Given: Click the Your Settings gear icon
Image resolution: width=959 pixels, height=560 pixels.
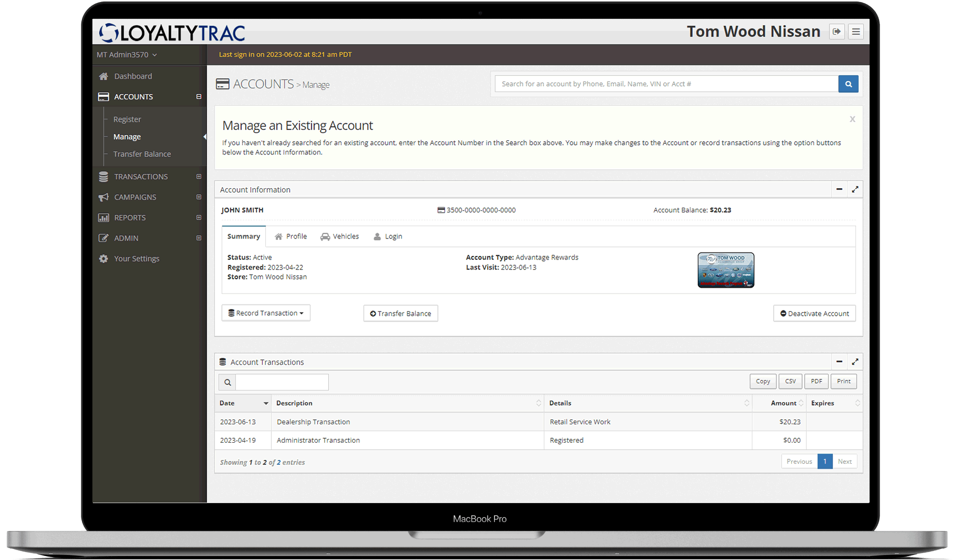Looking at the screenshot, I should point(103,259).
